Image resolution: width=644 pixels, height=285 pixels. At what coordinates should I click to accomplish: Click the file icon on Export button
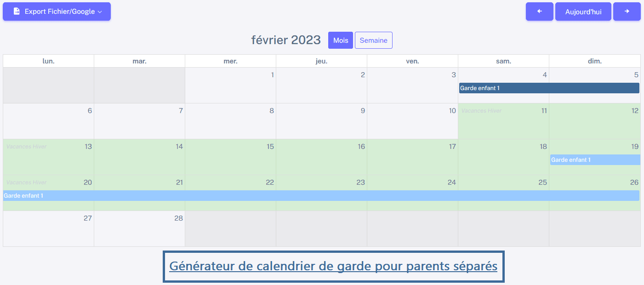pos(17,11)
